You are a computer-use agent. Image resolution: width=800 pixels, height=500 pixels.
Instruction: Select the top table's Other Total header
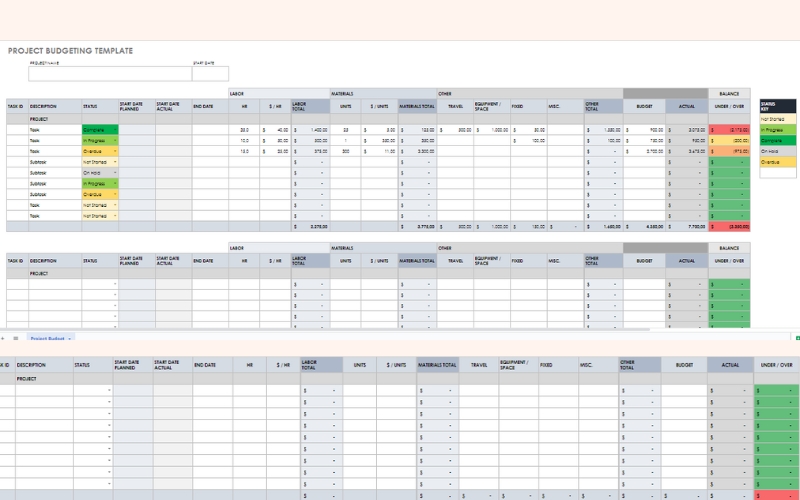(x=604, y=106)
